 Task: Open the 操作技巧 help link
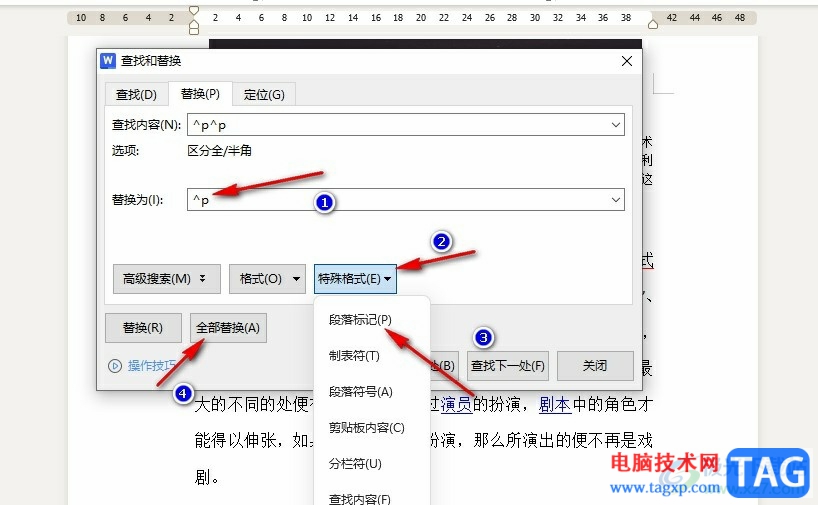coord(151,366)
